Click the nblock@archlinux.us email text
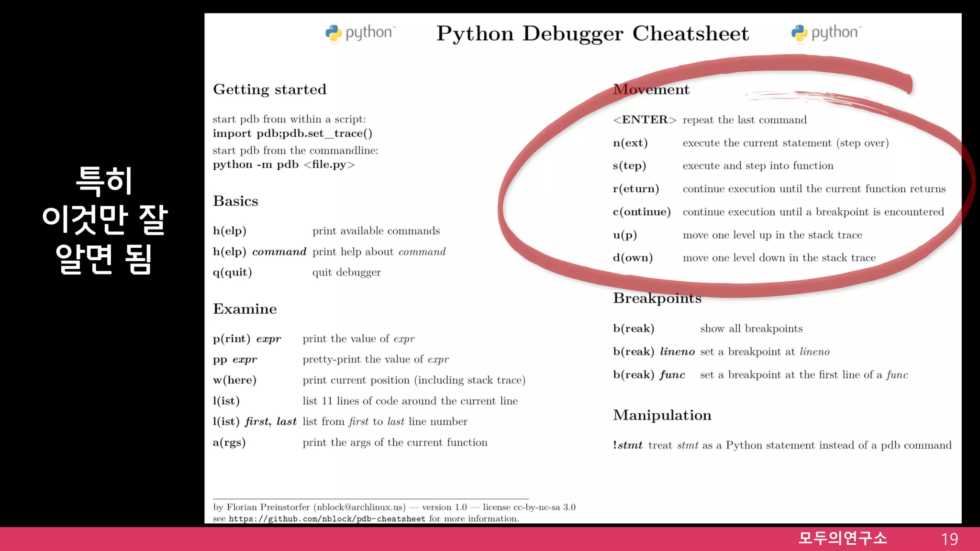980x551 pixels. click(359, 507)
